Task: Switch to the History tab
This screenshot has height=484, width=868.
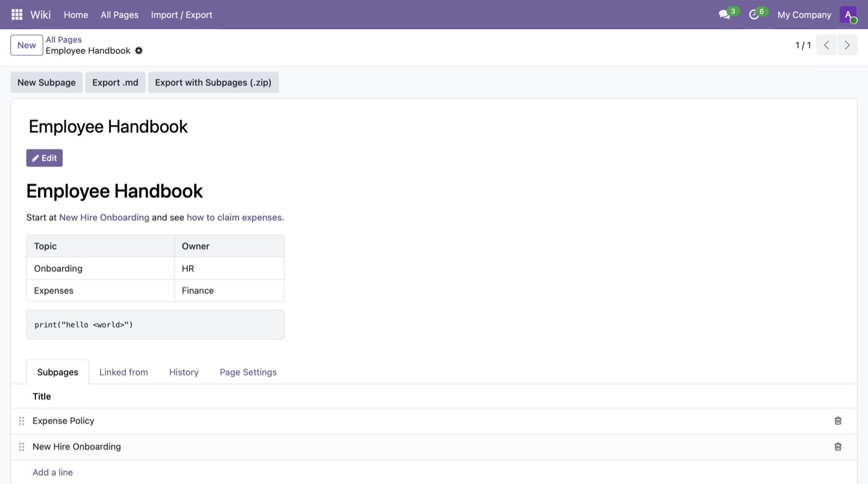Action: click(184, 372)
